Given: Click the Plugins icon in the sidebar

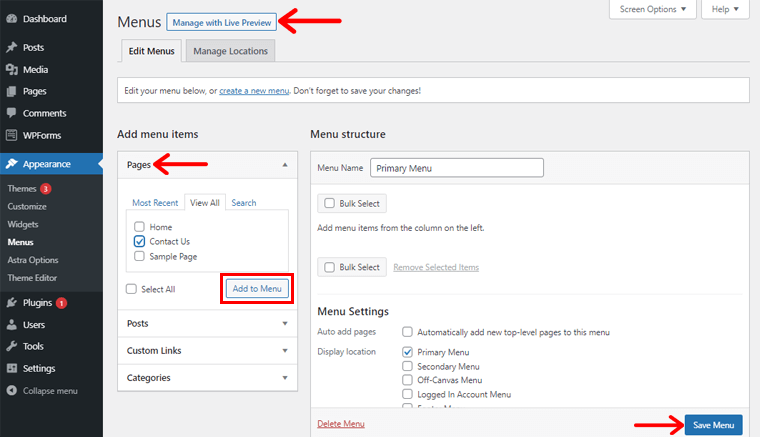Looking at the screenshot, I should [11, 302].
